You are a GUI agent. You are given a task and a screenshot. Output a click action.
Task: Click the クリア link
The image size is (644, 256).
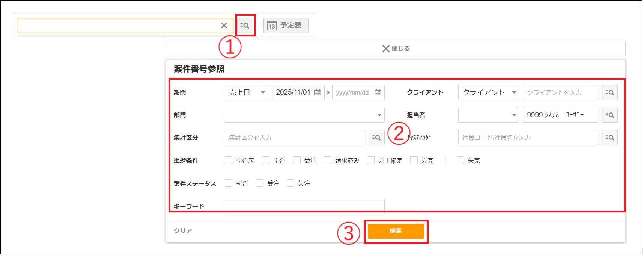[x=183, y=230]
